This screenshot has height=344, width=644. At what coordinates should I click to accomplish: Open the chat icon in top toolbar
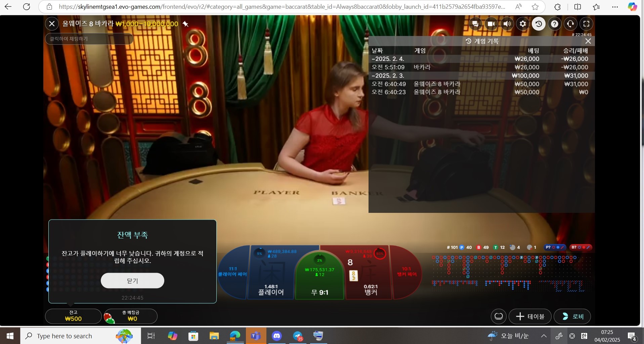(x=475, y=24)
